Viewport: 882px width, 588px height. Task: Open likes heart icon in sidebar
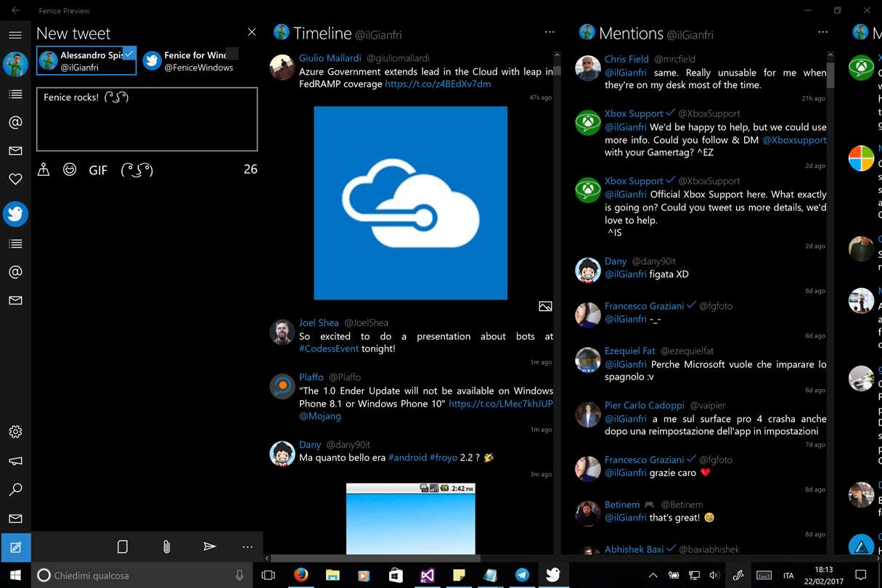[x=15, y=179]
